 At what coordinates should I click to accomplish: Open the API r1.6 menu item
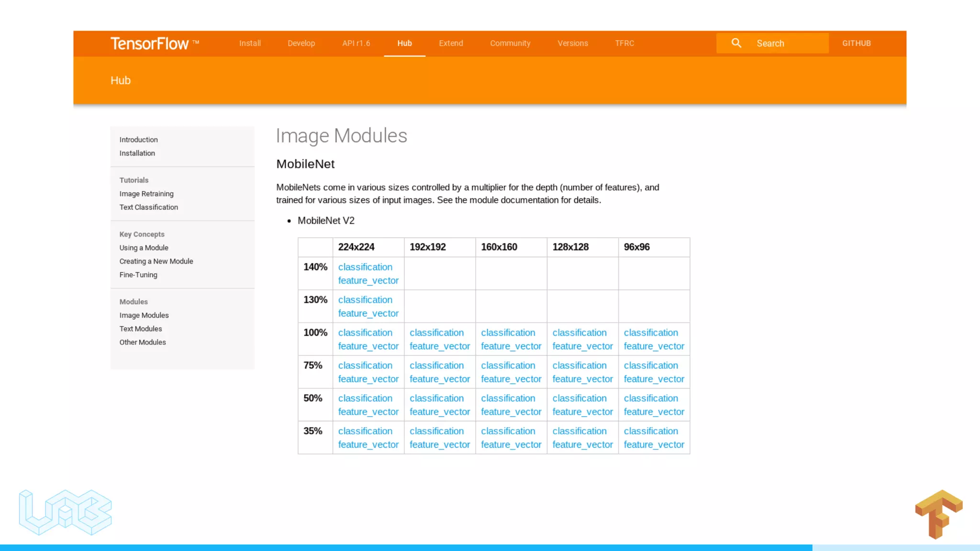pyautogui.click(x=356, y=44)
